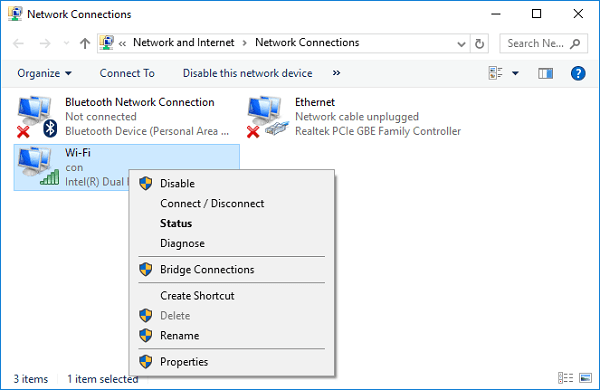
Task: Show more toolbar commands chevron
Action: click(x=336, y=73)
